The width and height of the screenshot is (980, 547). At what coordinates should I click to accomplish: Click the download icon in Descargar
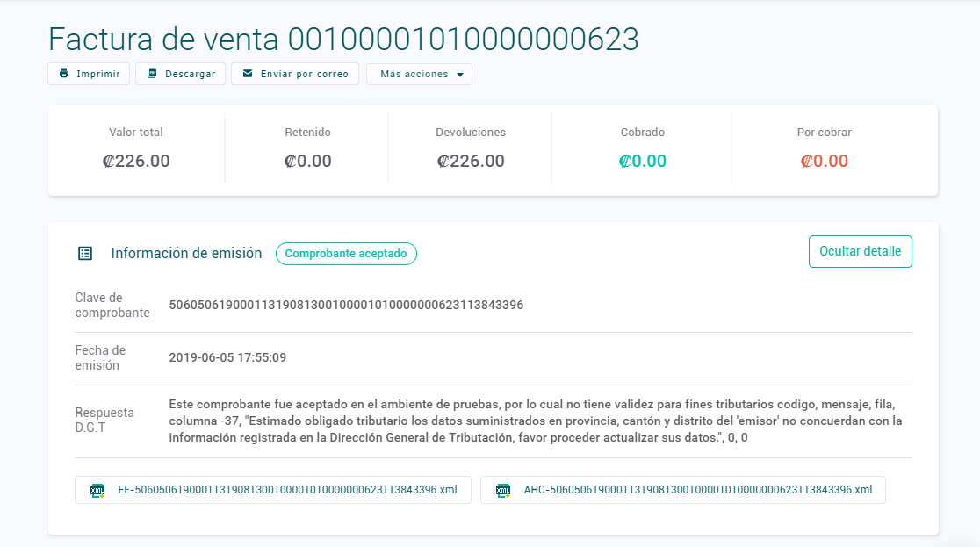pyautogui.click(x=153, y=75)
